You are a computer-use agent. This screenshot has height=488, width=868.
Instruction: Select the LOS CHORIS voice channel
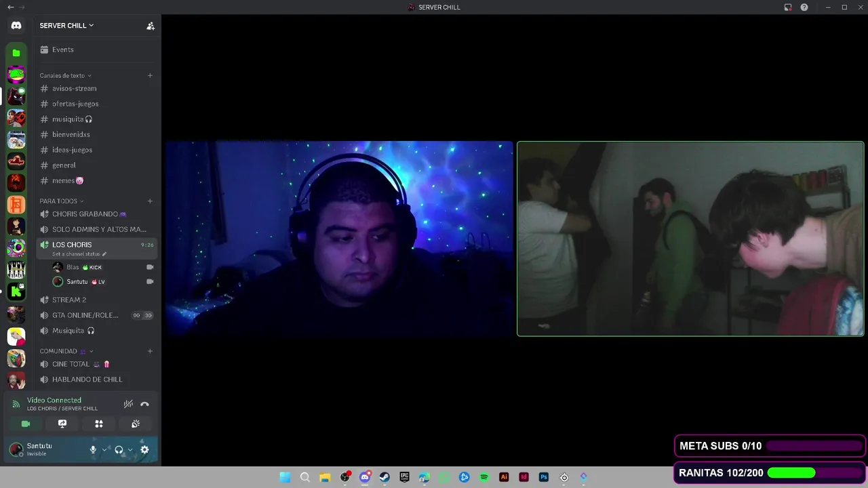pos(72,245)
